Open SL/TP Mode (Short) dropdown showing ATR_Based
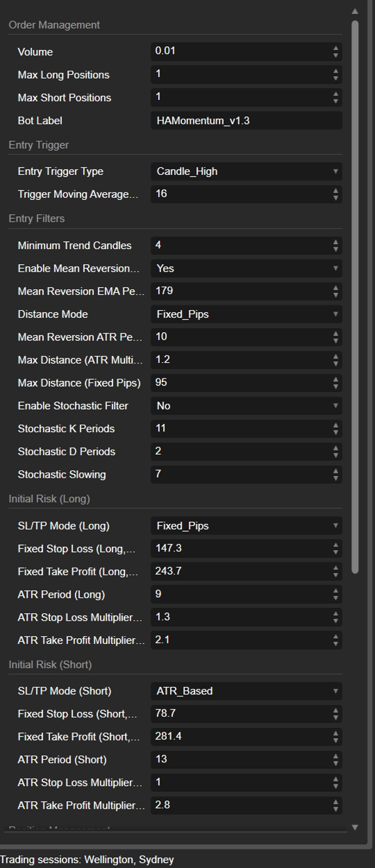The width and height of the screenshot is (375, 868). tap(246, 691)
